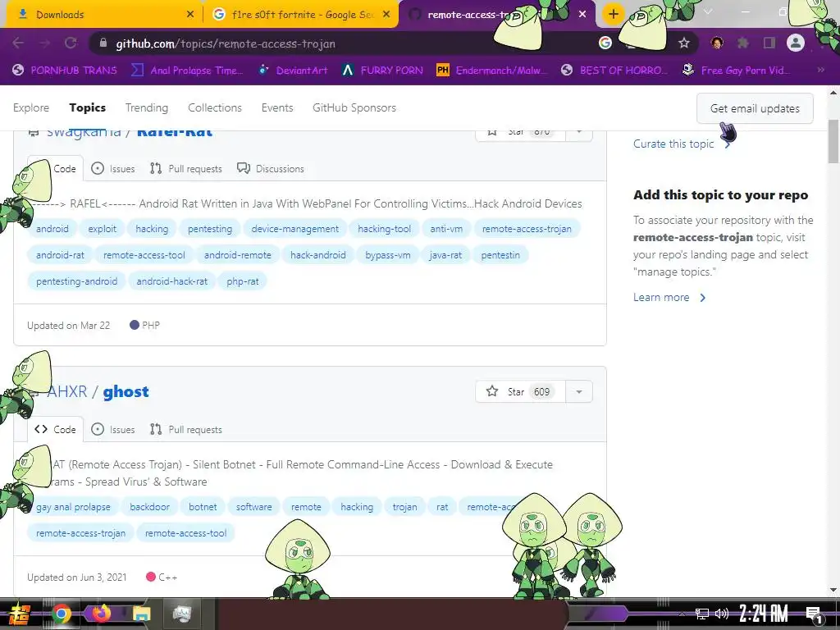Click the hacking-tool topic tag
Viewport: 840px width, 630px height.
[x=384, y=229]
